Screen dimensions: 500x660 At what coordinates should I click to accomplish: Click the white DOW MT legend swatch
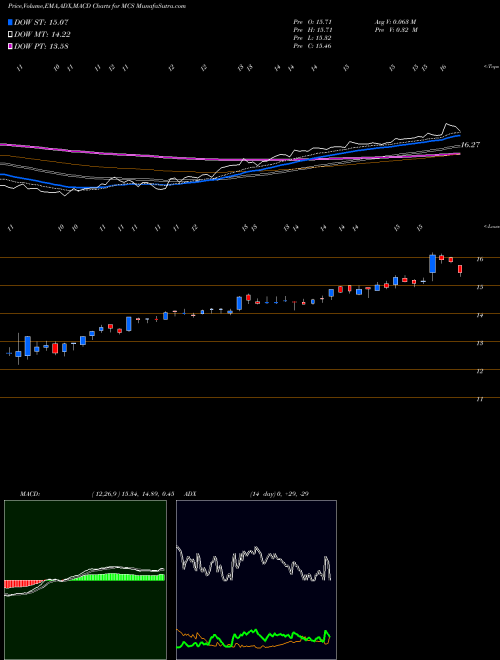10,35
